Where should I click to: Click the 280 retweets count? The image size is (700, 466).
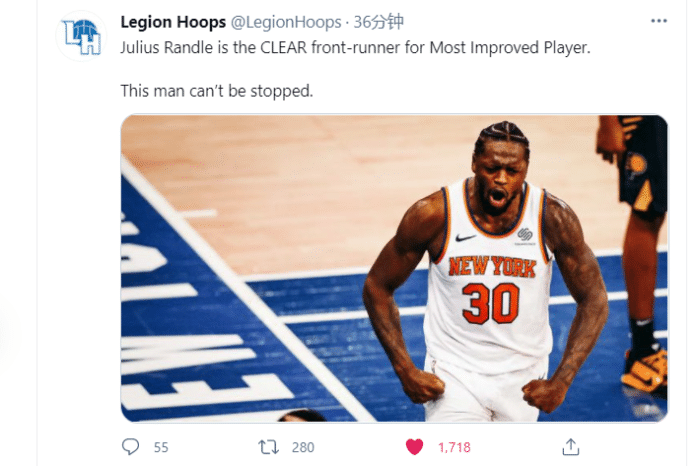click(x=303, y=447)
